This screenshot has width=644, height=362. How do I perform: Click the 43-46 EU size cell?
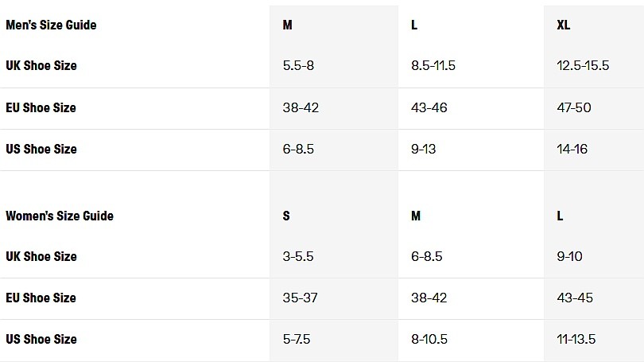click(x=430, y=107)
